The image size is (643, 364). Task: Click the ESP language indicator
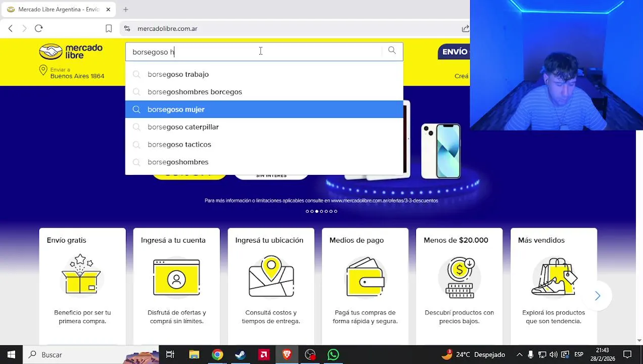(579, 354)
